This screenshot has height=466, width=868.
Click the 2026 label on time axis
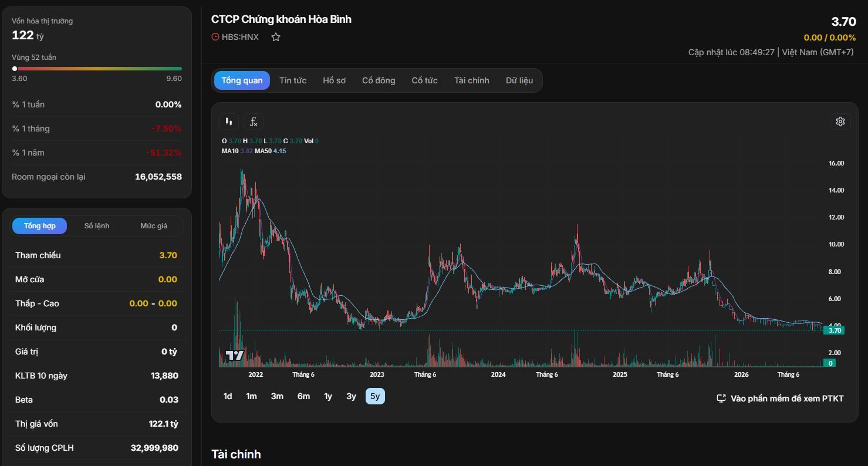coord(741,374)
